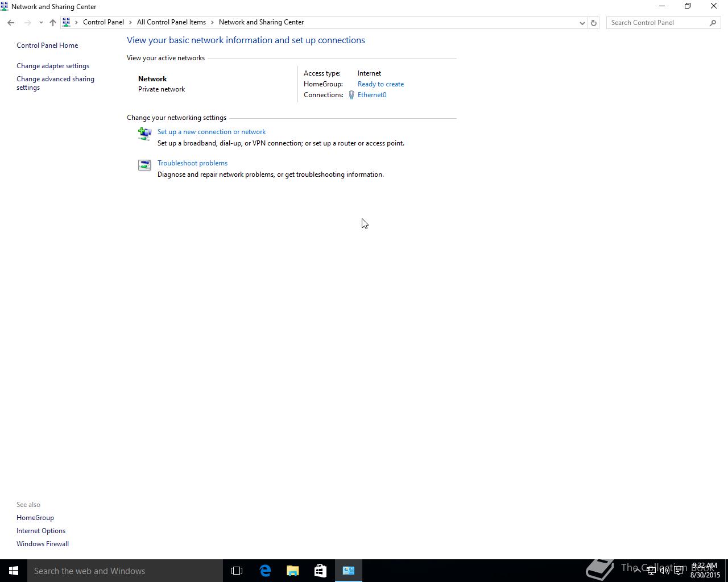Expand the address bar history dropdown
Screen dimensions: 728x582
(x=582, y=23)
